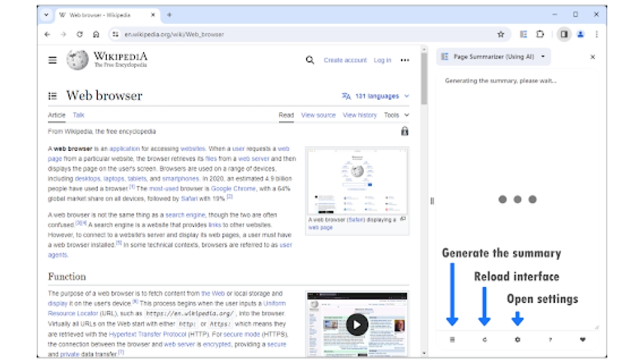Screen dimensions: 644x363
Task: Open Wikipedia search magnifier
Action: [310, 61]
